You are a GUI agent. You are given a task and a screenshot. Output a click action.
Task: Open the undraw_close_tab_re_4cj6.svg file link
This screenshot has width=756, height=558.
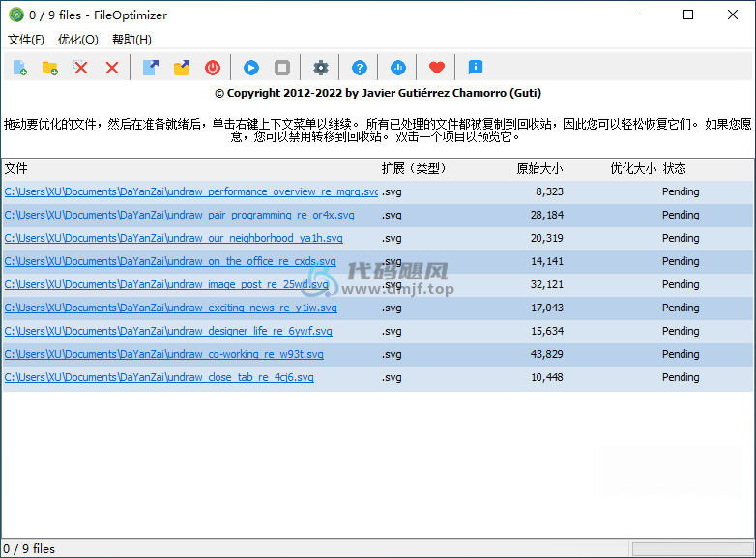pyautogui.click(x=160, y=377)
